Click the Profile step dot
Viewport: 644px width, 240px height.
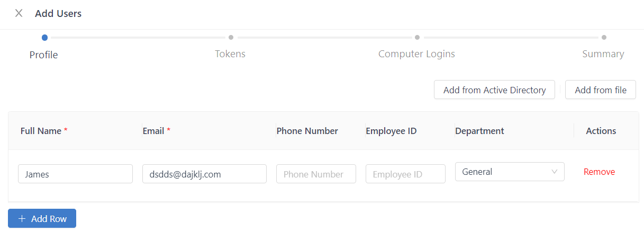tap(44, 38)
